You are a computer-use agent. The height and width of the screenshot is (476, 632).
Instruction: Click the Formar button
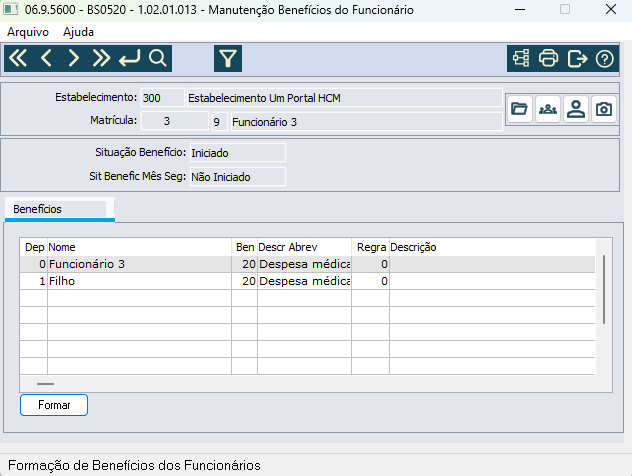pos(54,405)
